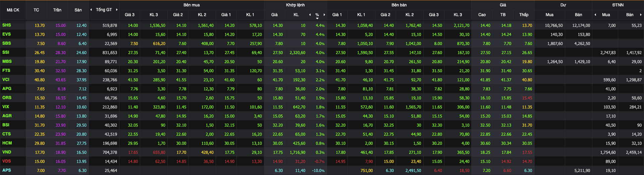Open SHS stock ticker
Viewport: 644px width, 175px height.
point(7,25)
